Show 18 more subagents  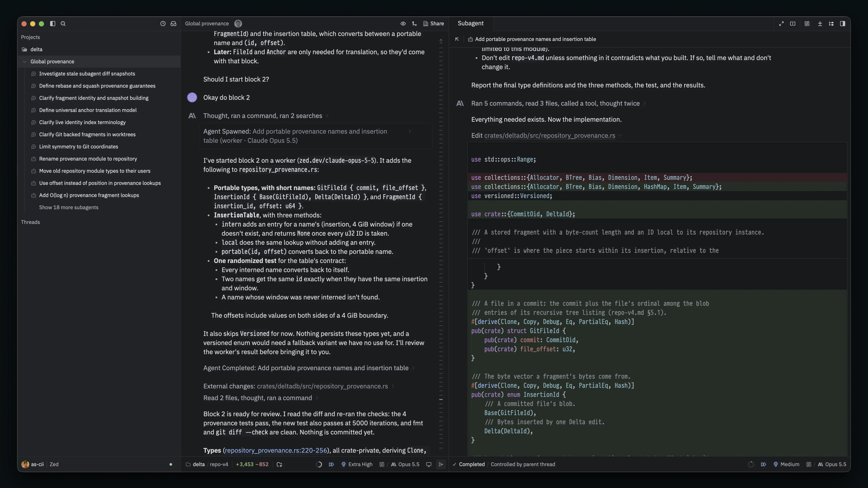[x=69, y=207]
